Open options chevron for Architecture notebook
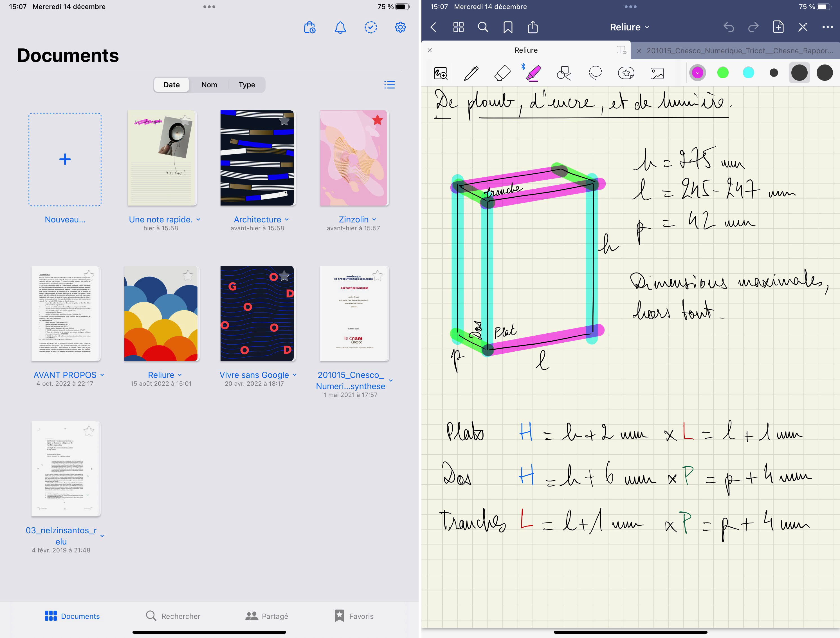Viewport: 840px width, 638px height. click(287, 220)
